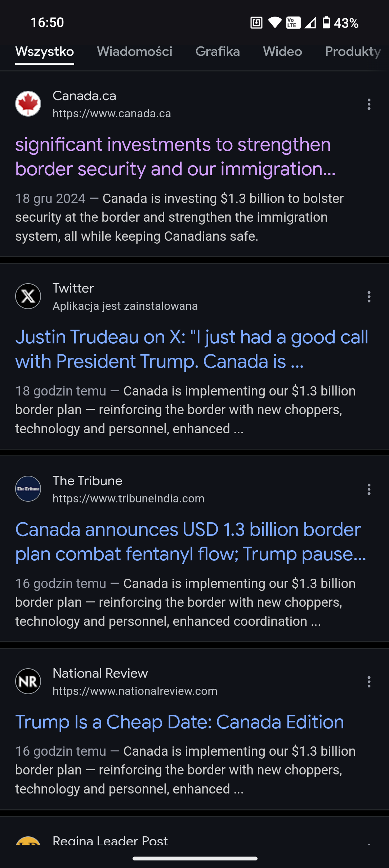Open "Trump Is a Cheap Date: Canada Edition"
Image resolution: width=389 pixels, height=868 pixels.
[x=179, y=722]
